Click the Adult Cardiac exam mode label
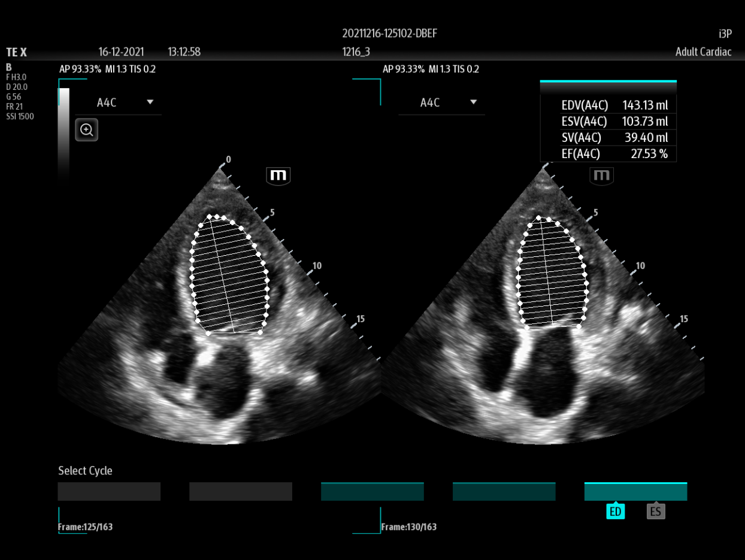 point(704,52)
